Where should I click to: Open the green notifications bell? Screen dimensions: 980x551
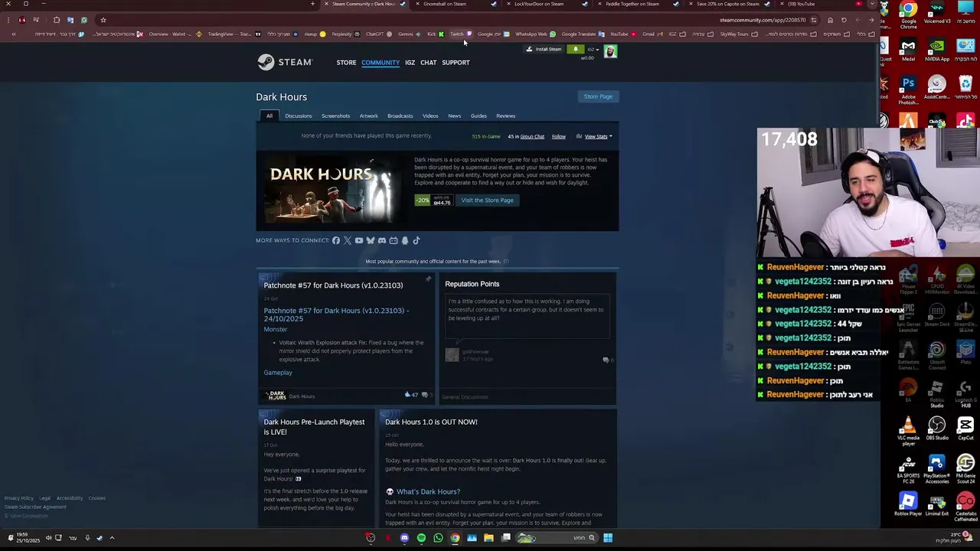coord(576,49)
